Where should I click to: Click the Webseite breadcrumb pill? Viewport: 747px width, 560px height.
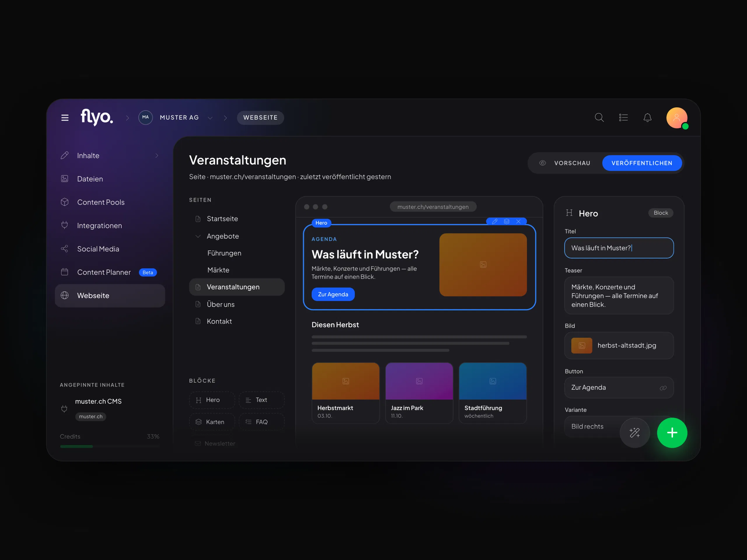tap(260, 118)
